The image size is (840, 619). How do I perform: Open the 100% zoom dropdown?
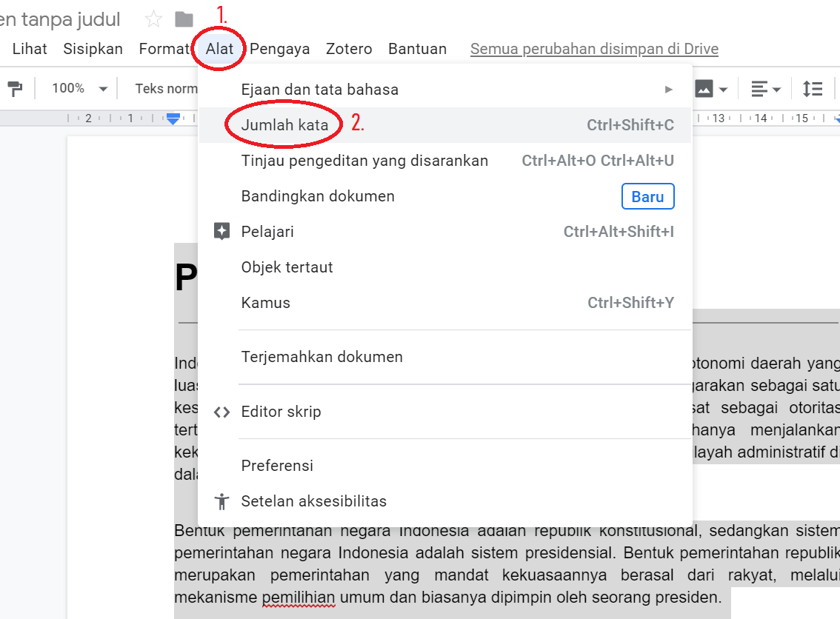79,89
